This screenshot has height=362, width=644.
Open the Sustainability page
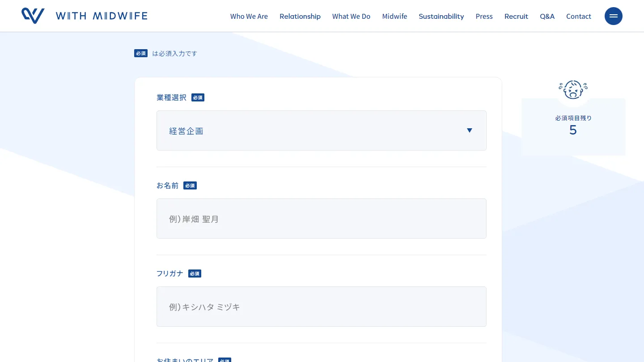click(x=441, y=17)
